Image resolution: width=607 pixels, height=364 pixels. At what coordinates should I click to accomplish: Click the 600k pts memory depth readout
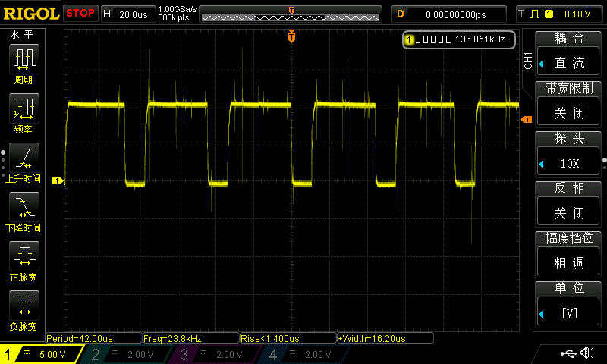(174, 17)
